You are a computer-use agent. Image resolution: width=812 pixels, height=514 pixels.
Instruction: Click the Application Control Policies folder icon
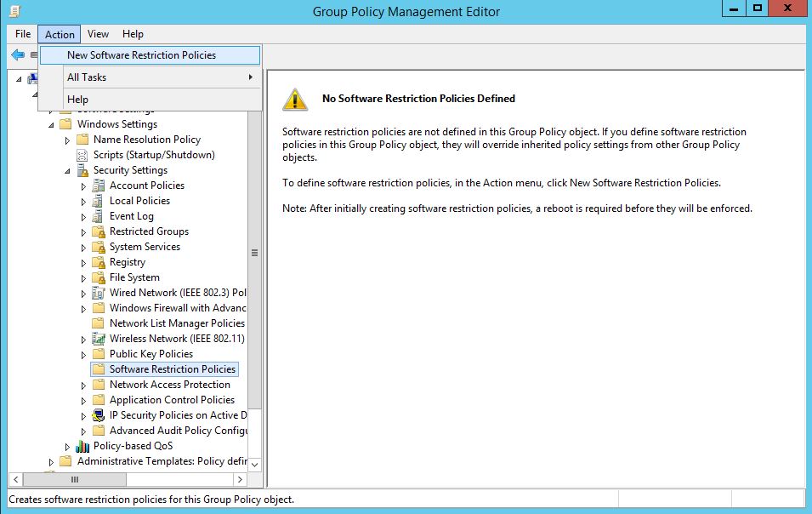pyautogui.click(x=99, y=400)
